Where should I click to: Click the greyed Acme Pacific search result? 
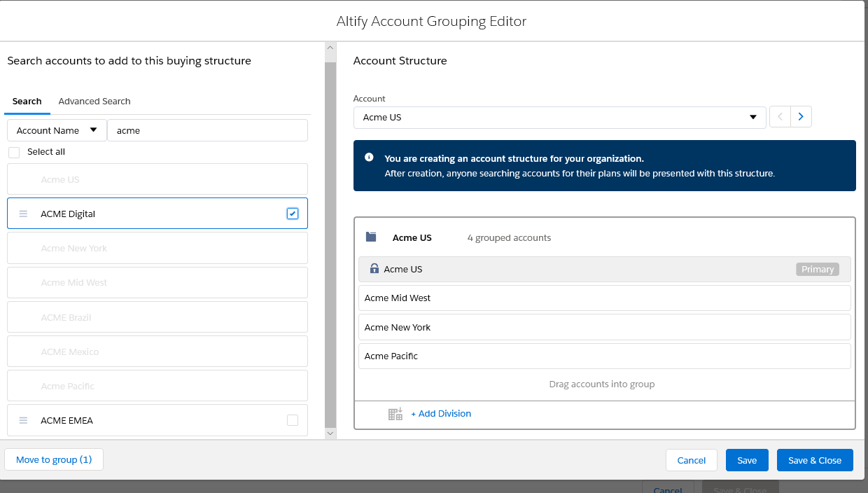[157, 386]
